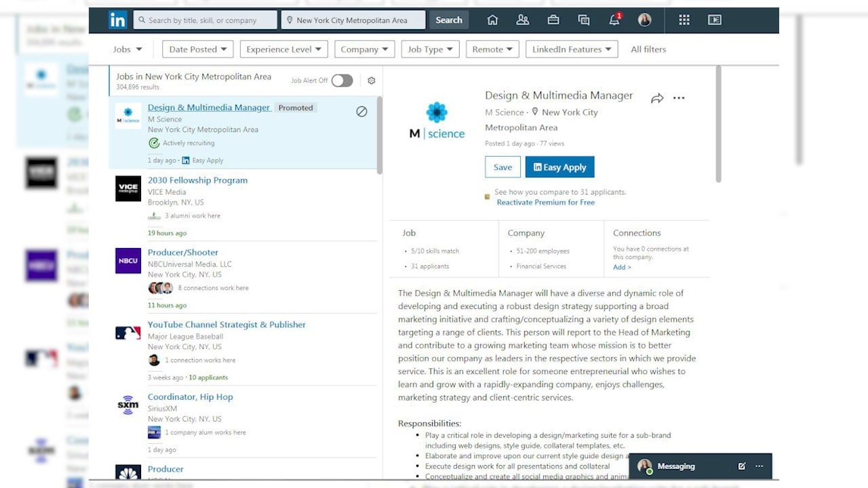
Task: Click the job title search field
Action: click(x=205, y=20)
